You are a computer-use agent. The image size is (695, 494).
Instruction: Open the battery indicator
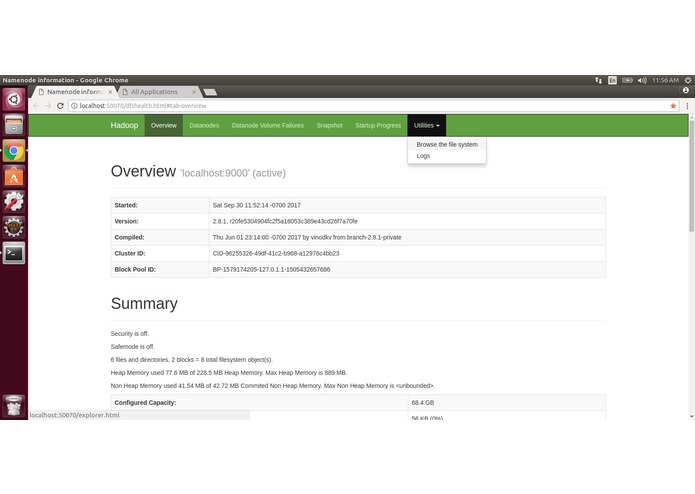[x=627, y=80]
